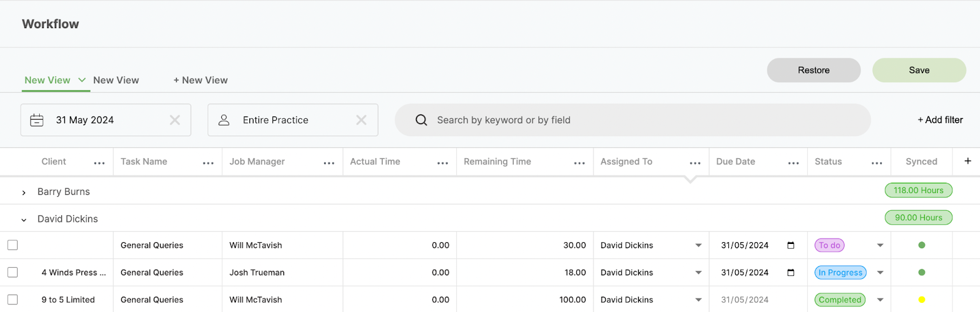
Task: Open status dropdown for To do task
Action: [880, 245]
